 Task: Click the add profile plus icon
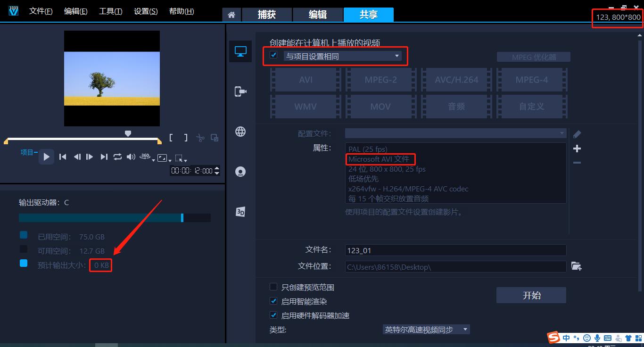coord(577,149)
